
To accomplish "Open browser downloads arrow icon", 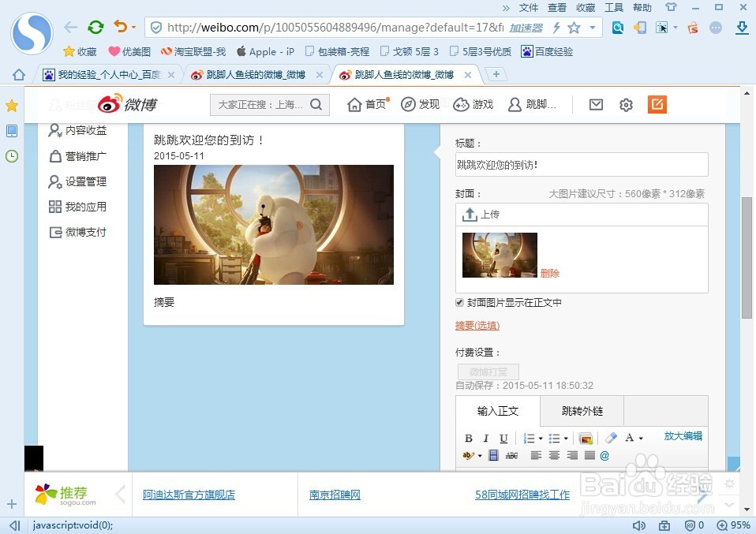I will coord(742,28).
